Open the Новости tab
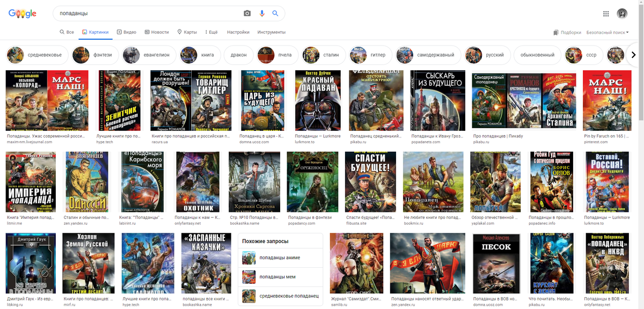This screenshot has height=309, width=644. [157, 32]
